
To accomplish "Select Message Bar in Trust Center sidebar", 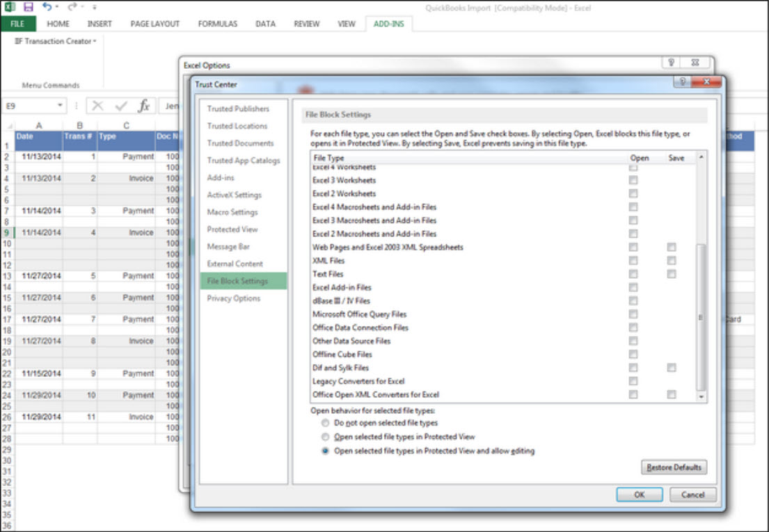I will 228,246.
